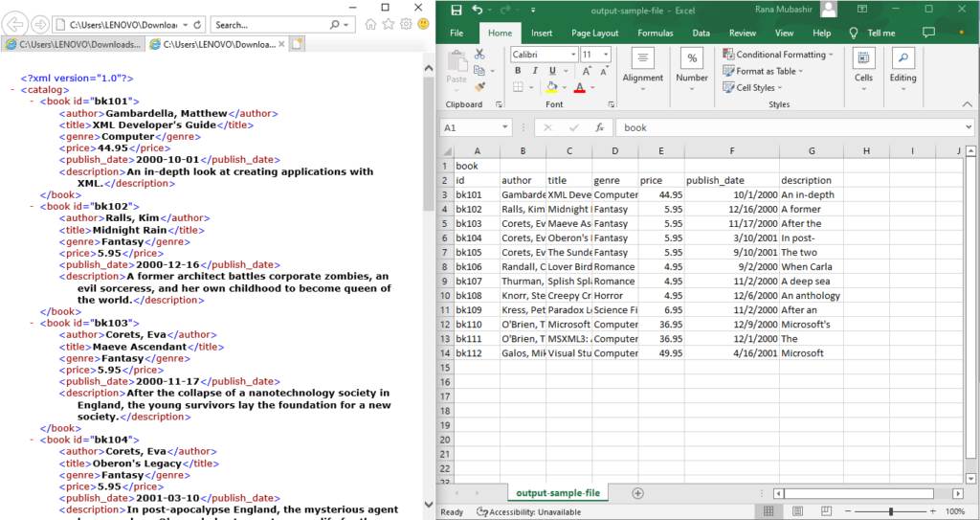Open Format as Table gallery
980x520 pixels.
(x=763, y=71)
